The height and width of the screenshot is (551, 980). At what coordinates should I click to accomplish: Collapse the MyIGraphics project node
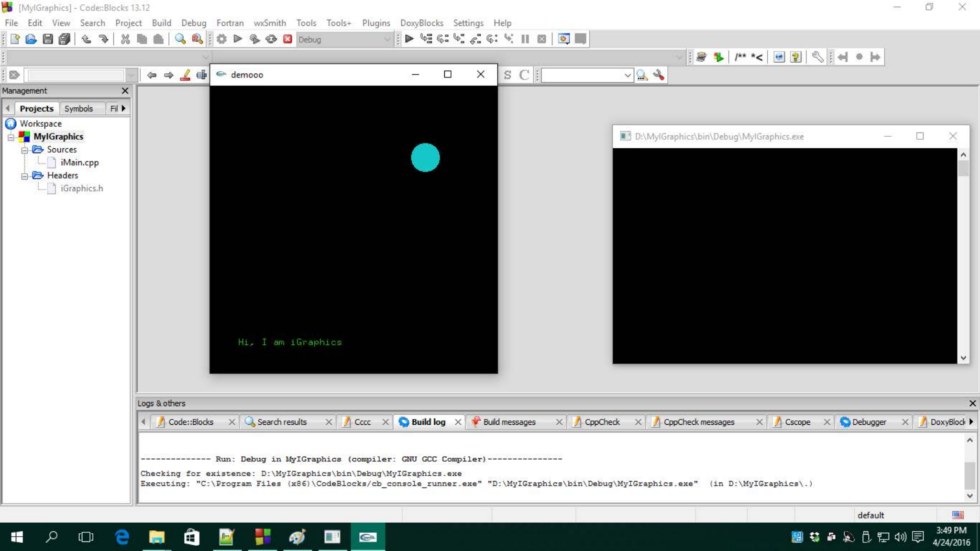[11, 137]
